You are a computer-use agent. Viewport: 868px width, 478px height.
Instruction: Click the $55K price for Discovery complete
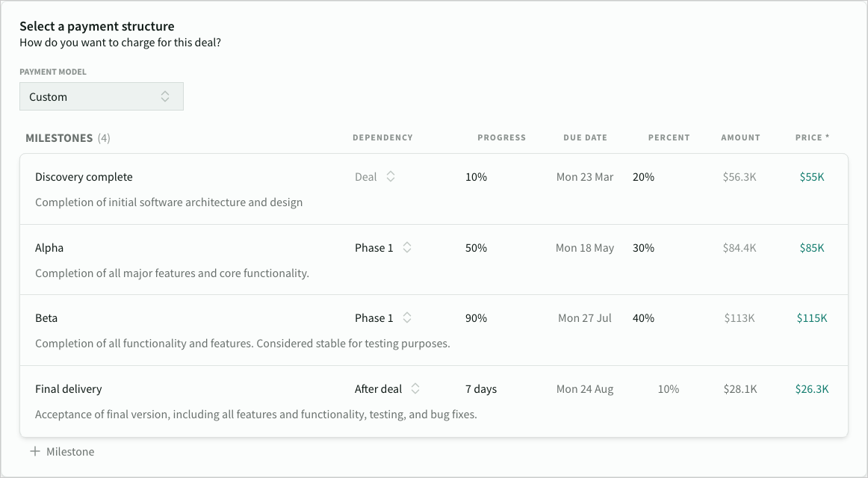[x=812, y=177]
